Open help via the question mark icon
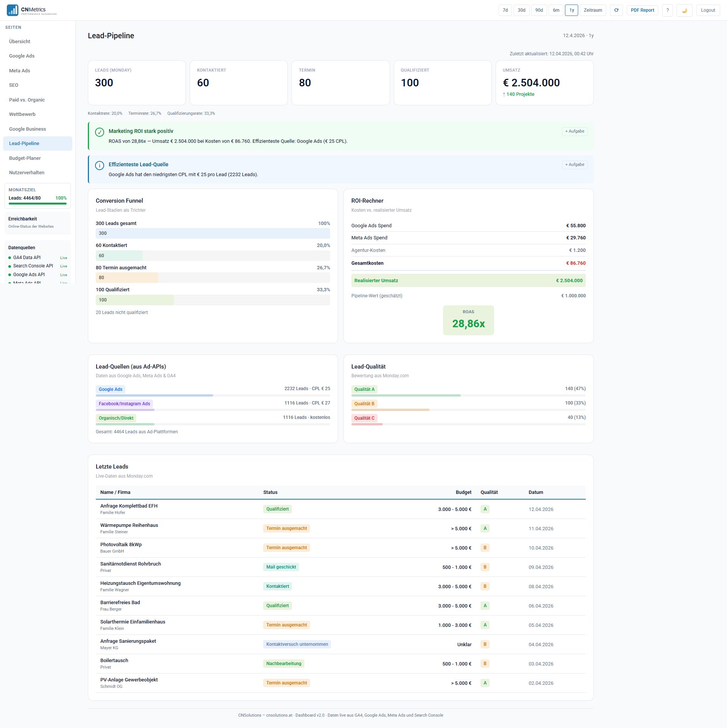727x728 pixels. pos(667,10)
